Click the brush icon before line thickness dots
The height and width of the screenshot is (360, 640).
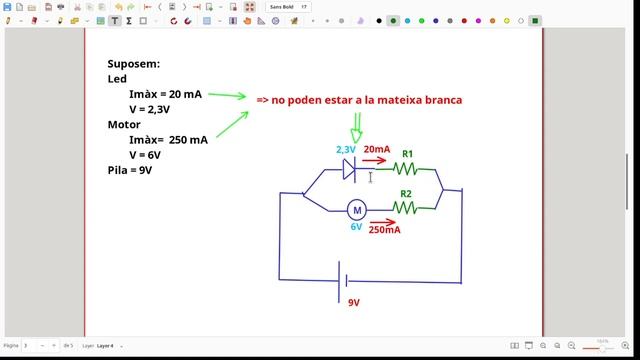(294, 21)
